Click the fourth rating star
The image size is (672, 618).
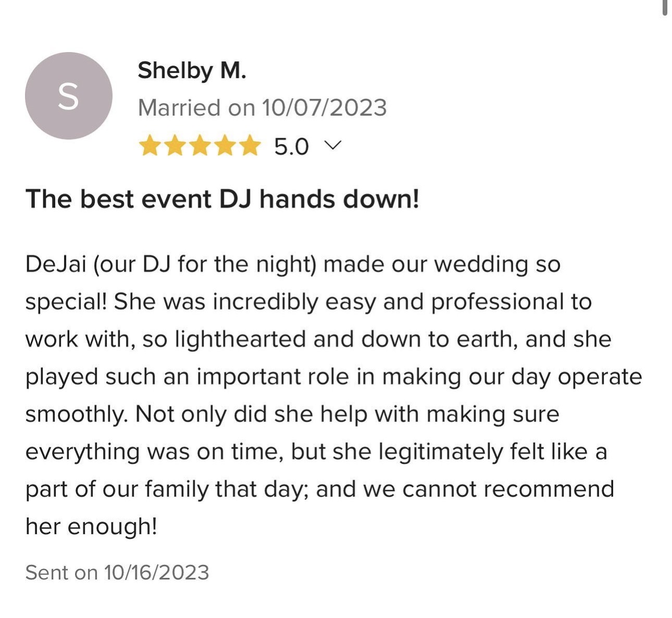tap(225, 146)
